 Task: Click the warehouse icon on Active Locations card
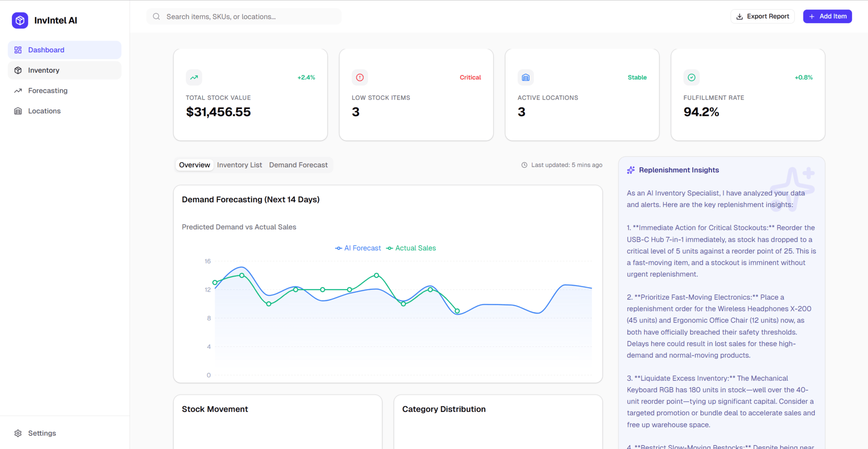click(525, 77)
